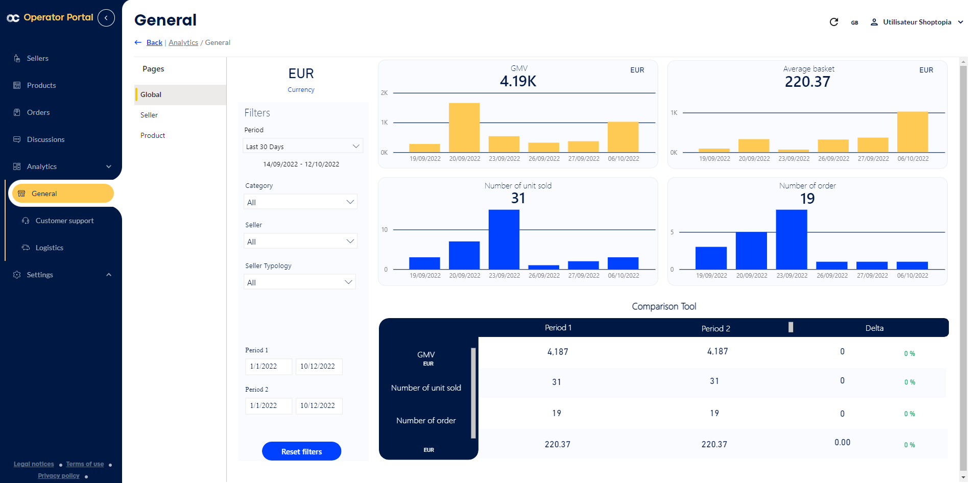
Task: Switch to the Product page
Action: pyautogui.click(x=152, y=135)
